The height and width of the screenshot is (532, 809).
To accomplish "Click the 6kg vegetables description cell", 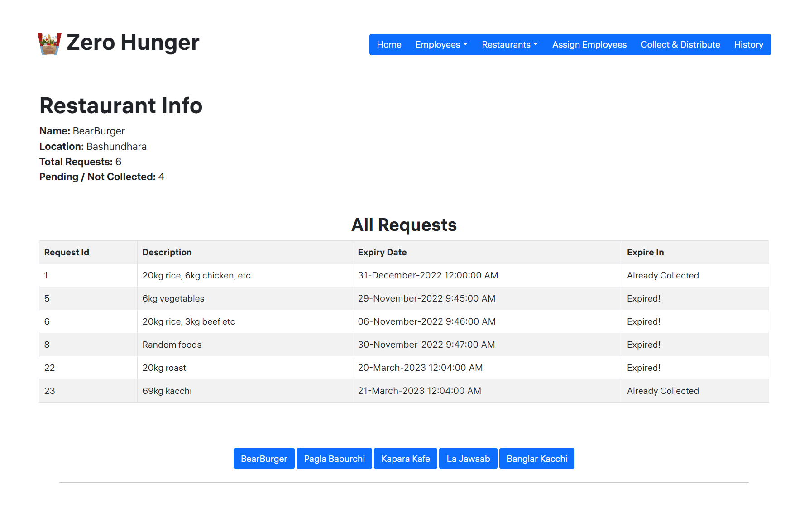I will (173, 298).
